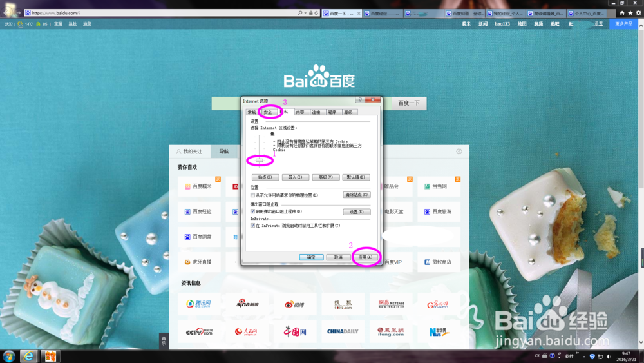Viewport: 644px width, 363px height.
Task: Open the 人民网 logo tile
Action: [247, 331]
